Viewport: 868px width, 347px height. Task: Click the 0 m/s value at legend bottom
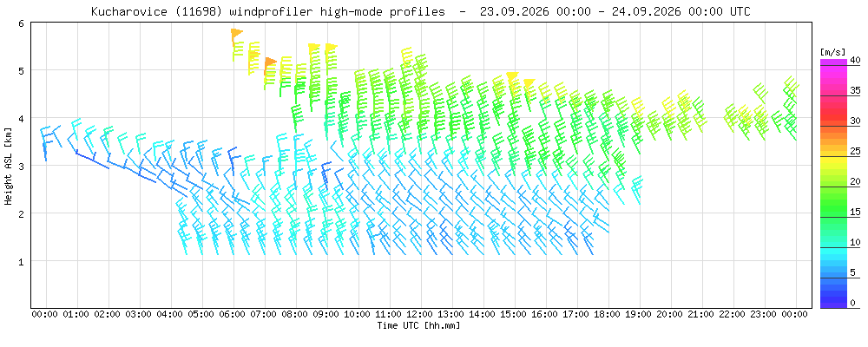[853, 303]
